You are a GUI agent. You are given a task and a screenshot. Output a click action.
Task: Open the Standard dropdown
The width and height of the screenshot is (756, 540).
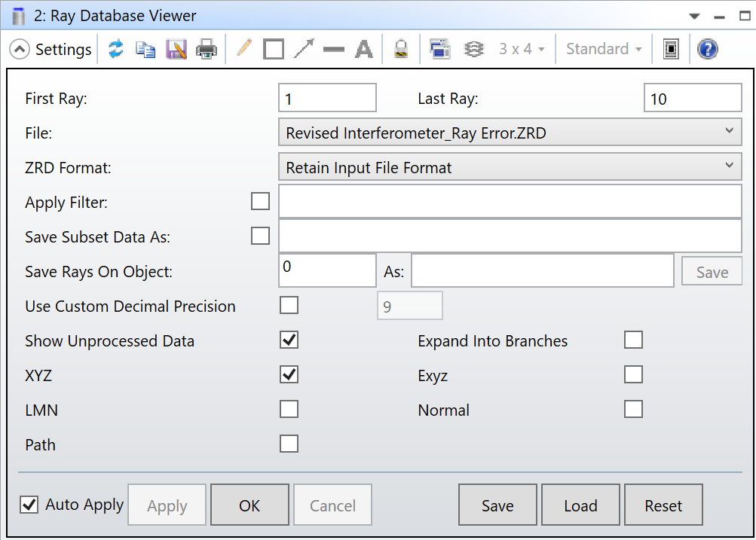(x=604, y=49)
